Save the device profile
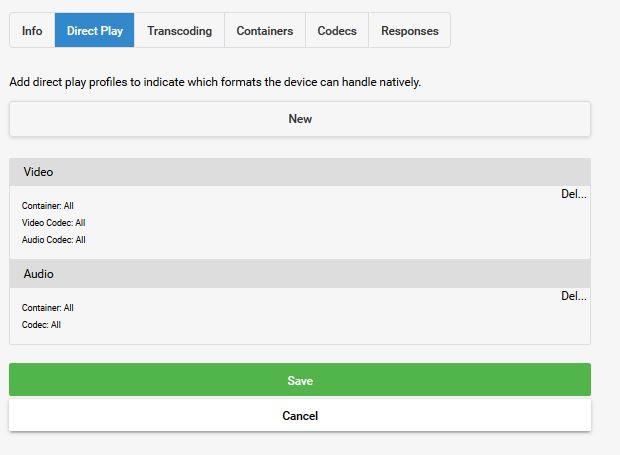 [300, 381]
